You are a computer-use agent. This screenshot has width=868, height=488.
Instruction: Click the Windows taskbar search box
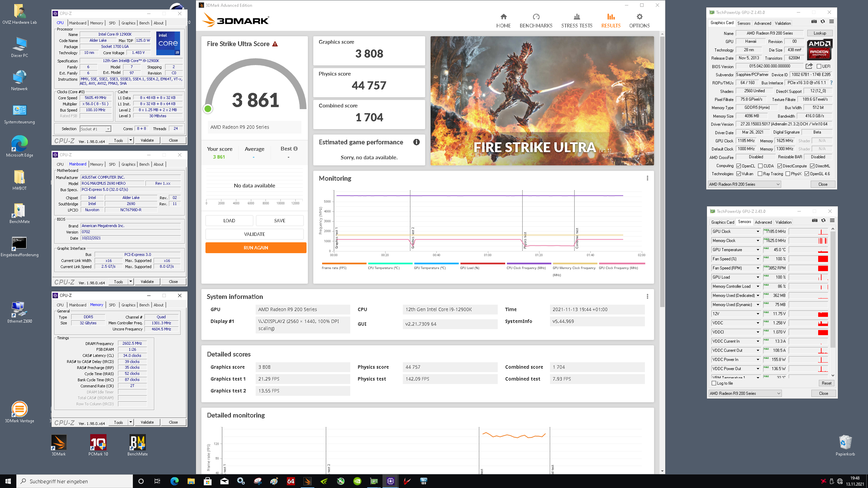tap(75, 481)
